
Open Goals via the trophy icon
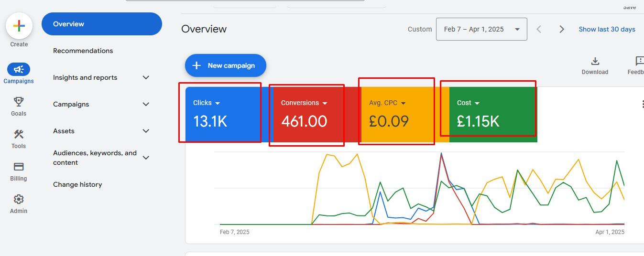pyautogui.click(x=19, y=102)
